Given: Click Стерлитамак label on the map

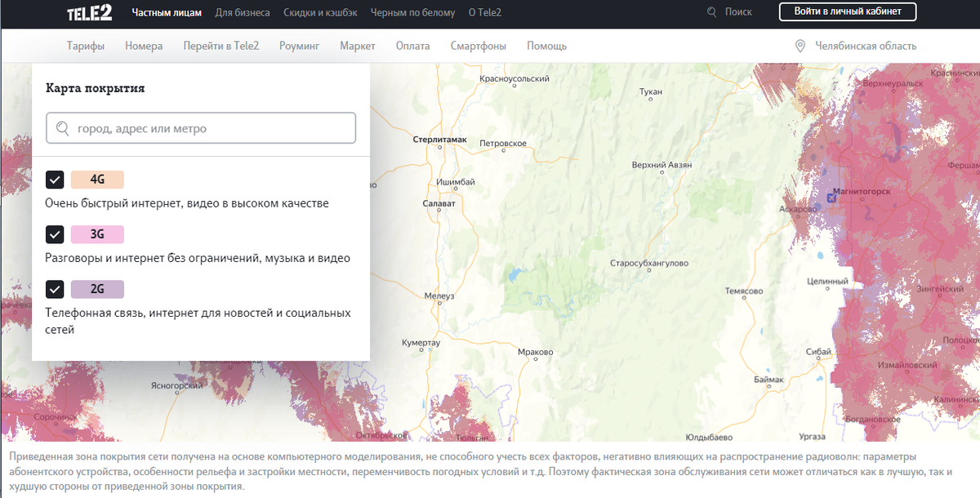Looking at the screenshot, I should click(x=440, y=140).
